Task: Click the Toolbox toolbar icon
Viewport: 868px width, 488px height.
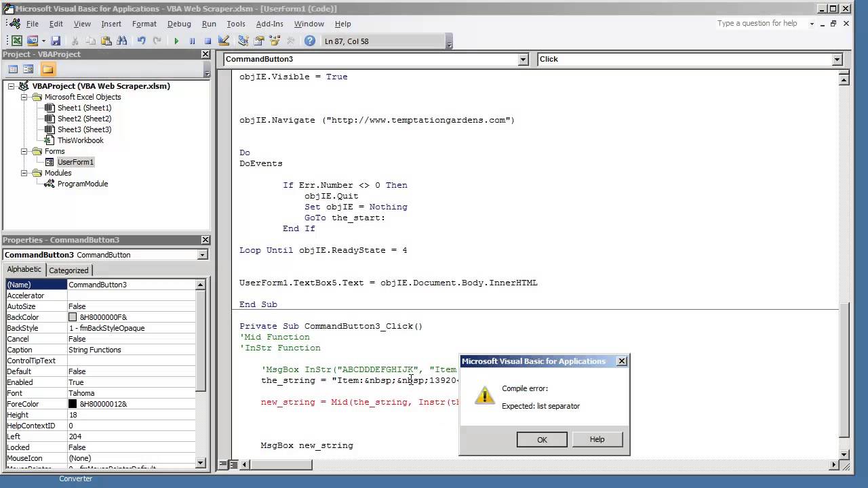Action: click(x=290, y=41)
